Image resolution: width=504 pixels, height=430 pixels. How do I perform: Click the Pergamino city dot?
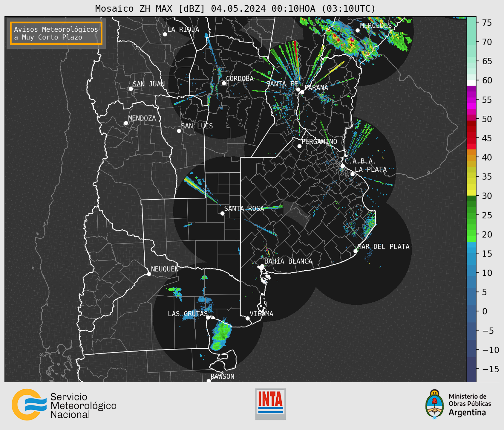click(299, 146)
